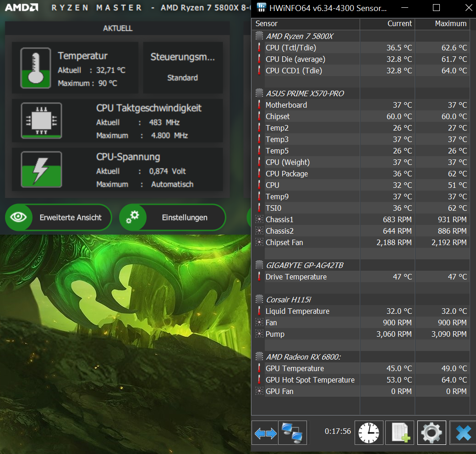Click the fan icon beside Chassis1
Screen dimensions: 476x454
[259, 219]
